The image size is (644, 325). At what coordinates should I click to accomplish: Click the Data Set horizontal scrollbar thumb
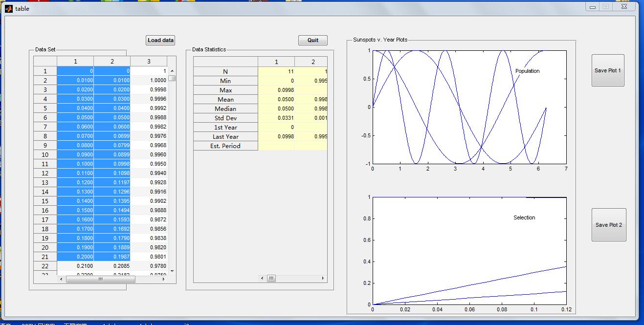point(100,280)
